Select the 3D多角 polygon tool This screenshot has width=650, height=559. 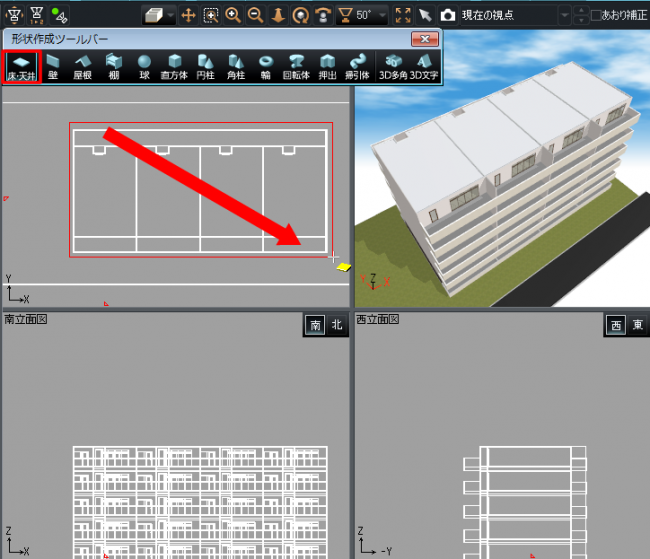pyautogui.click(x=393, y=67)
